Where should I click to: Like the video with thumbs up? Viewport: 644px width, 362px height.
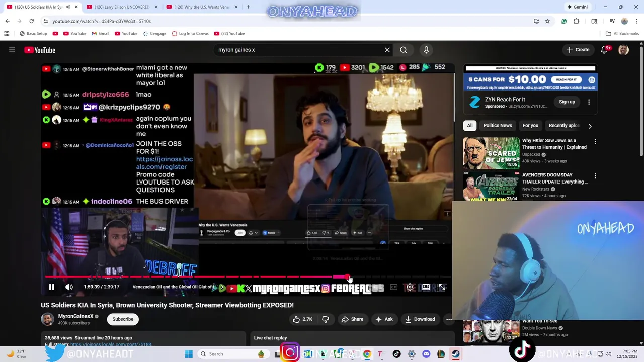(x=303, y=319)
